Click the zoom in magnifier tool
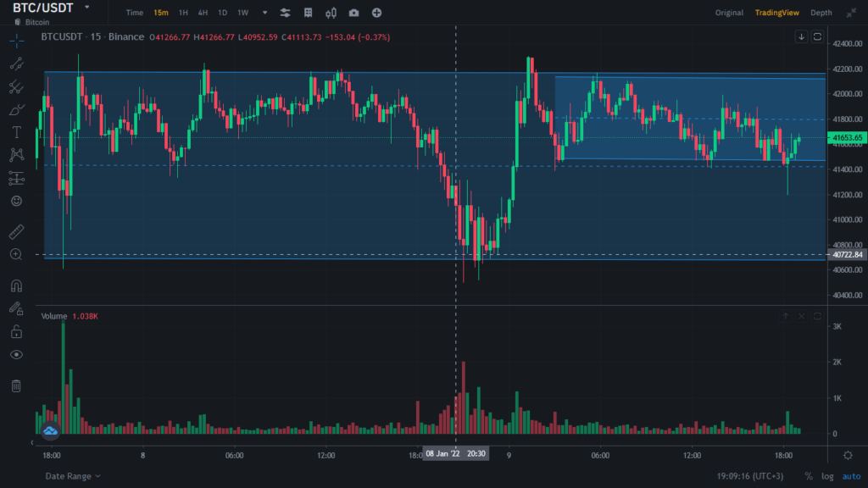868x488 pixels. pos(16,254)
